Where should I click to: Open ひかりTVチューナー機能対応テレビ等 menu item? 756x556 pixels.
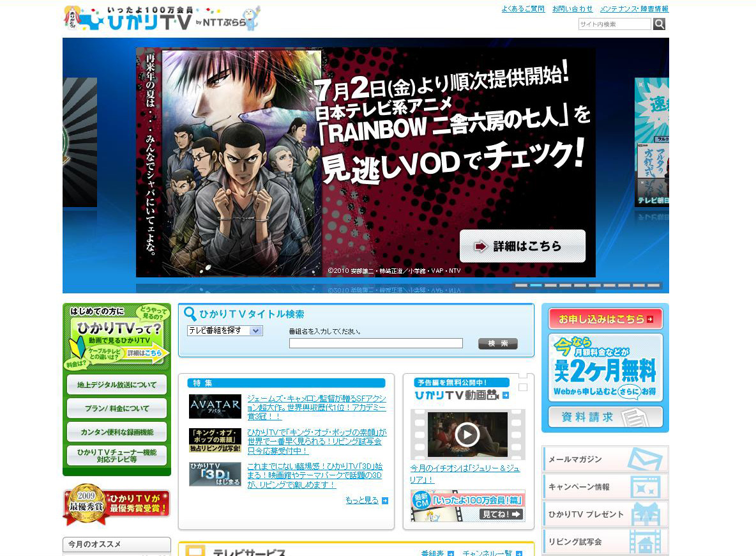tap(117, 456)
